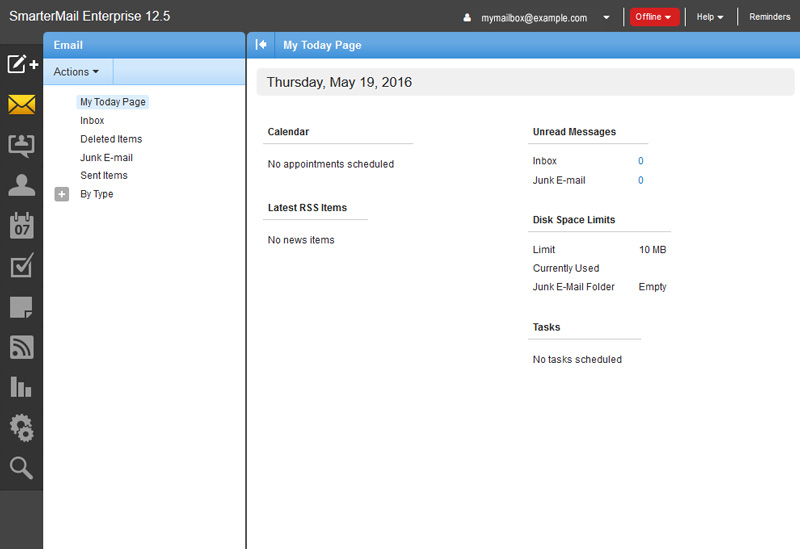
Task: Click the Latest RSS Items heading
Action: (x=307, y=208)
